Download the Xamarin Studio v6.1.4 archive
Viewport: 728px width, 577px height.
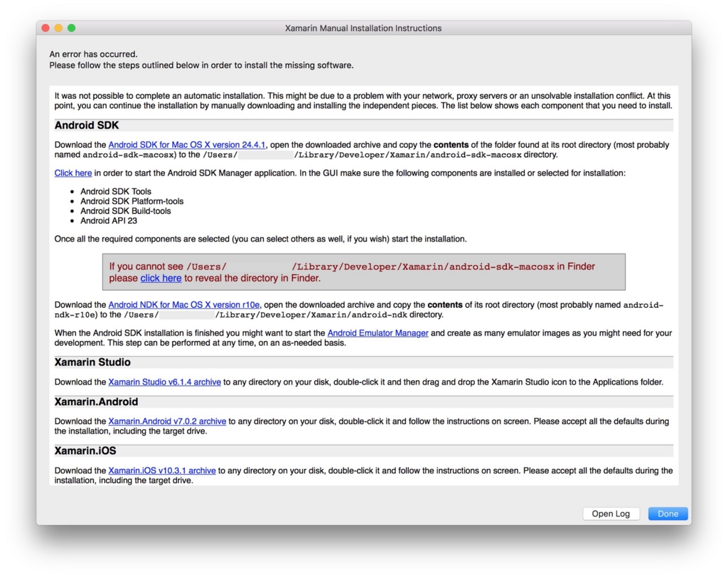coord(164,382)
